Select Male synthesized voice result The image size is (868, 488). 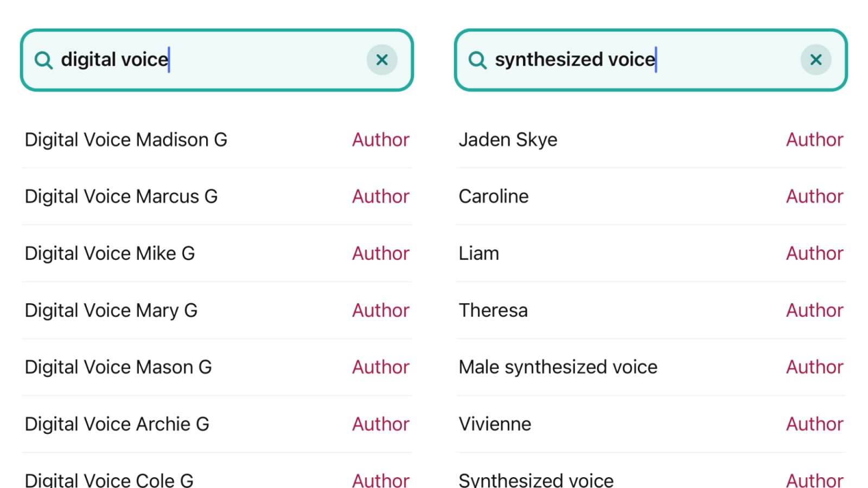click(558, 367)
